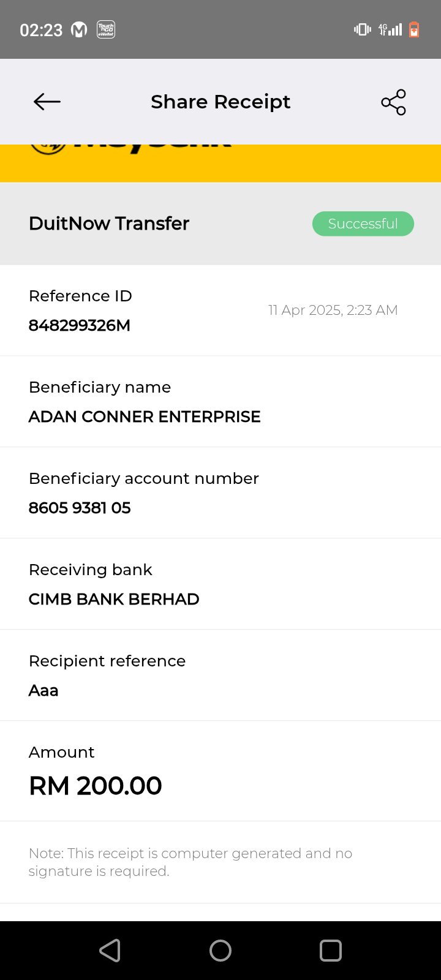
Task: Tap the DuitNow Transfer heading
Action: pos(109,224)
